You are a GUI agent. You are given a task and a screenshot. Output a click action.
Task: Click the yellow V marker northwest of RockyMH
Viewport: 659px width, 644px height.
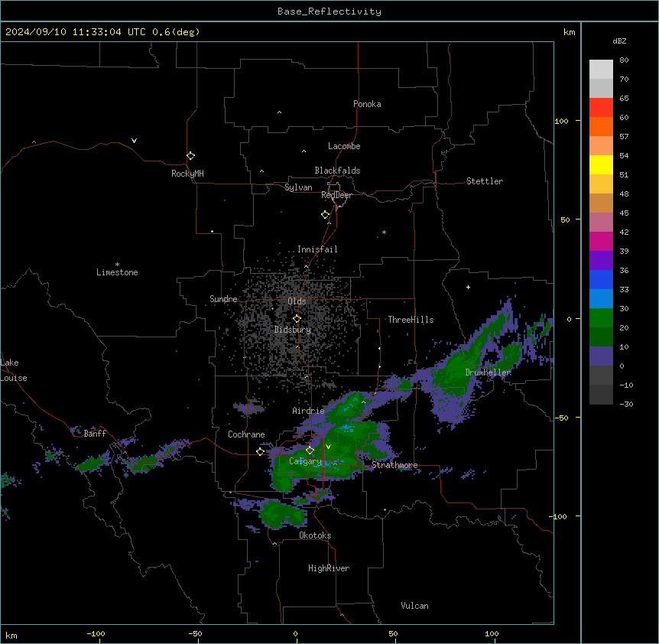click(x=134, y=141)
